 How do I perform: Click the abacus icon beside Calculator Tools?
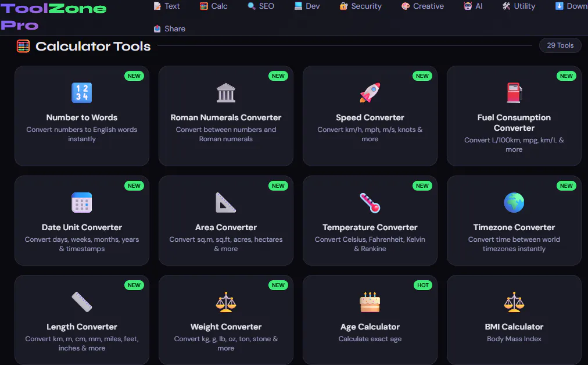point(23,46)
